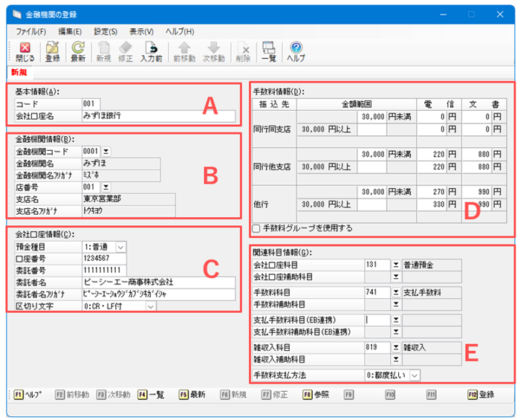Expand the 手数料支払方法 dropdown

coord(415,375)
